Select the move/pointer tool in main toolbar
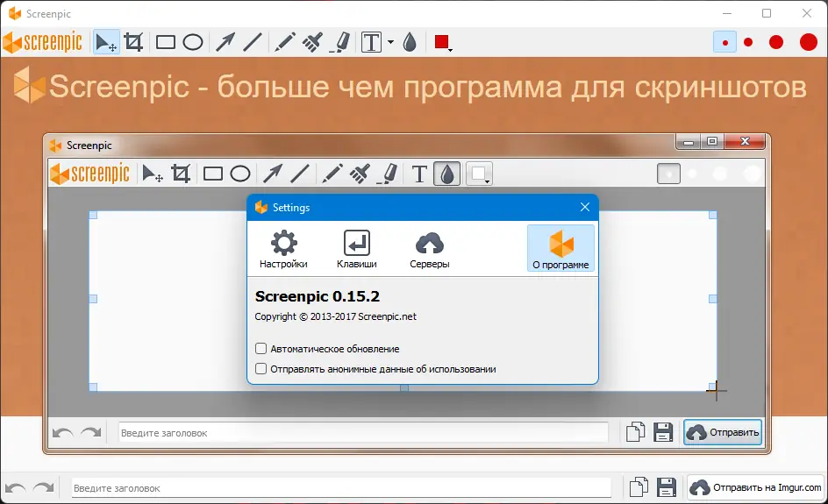Screen dimensions: 828x504 point(106,42)
